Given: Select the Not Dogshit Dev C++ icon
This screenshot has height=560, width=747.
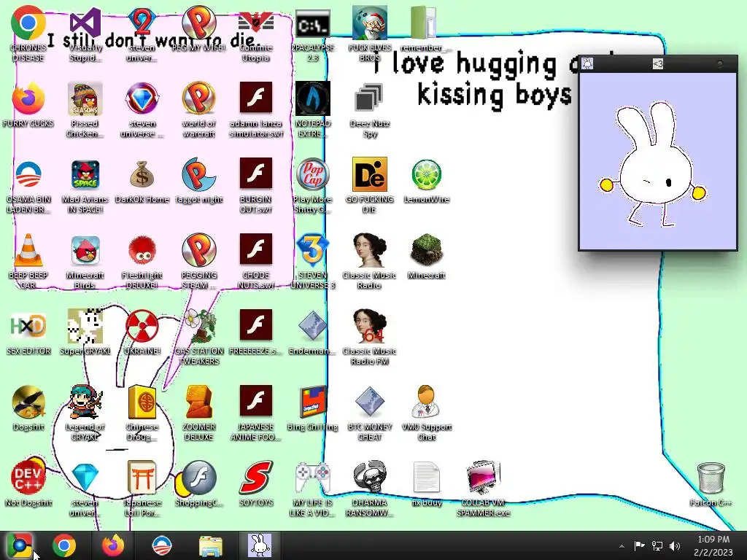Looking at the screenshot, I should [x=28, y=478].
